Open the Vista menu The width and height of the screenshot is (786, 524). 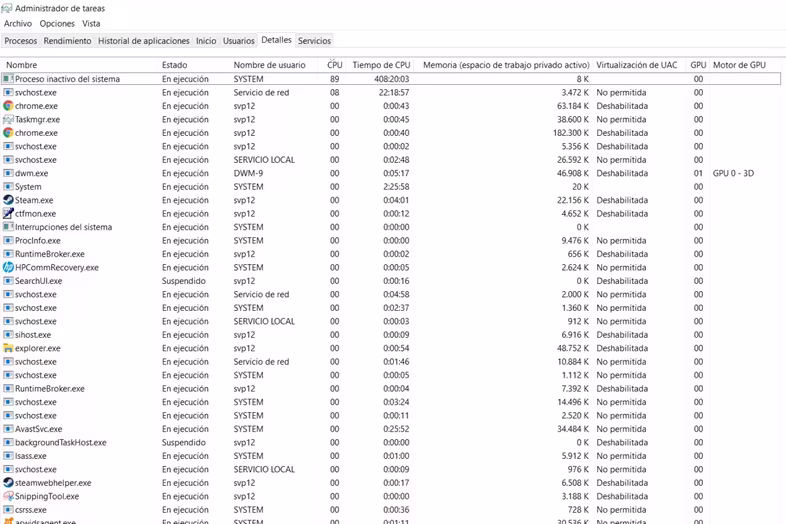click(91, 24)
